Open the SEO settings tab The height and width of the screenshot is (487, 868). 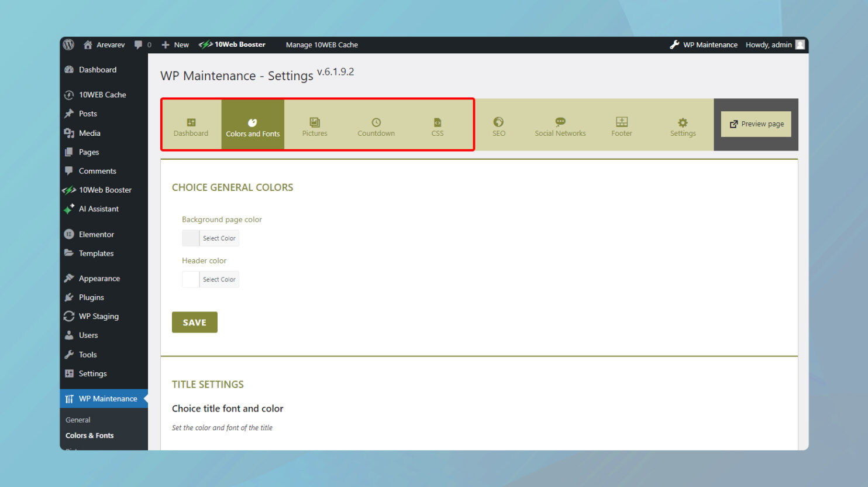[498, 124]
